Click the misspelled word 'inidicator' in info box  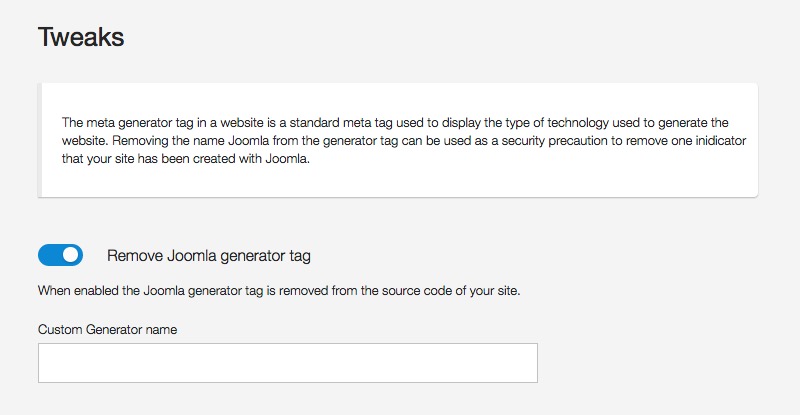coord(720,140)
